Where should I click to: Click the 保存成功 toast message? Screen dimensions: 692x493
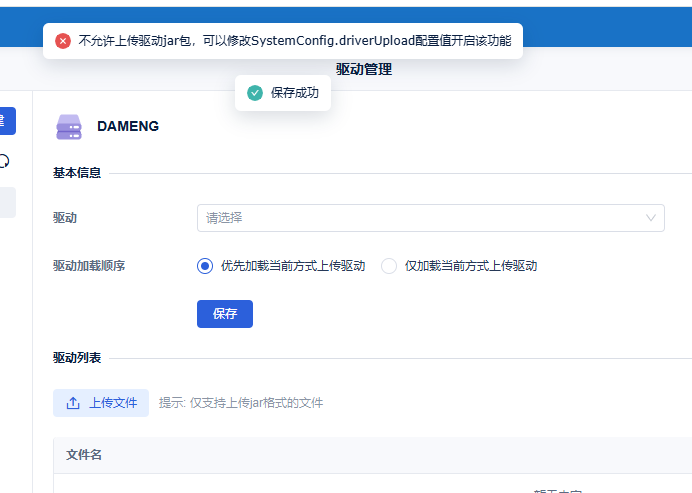tap(283, 93)
